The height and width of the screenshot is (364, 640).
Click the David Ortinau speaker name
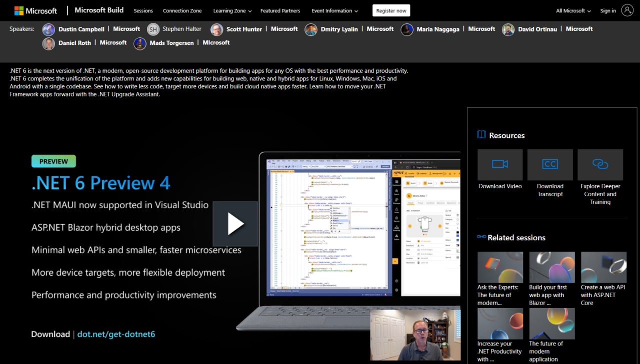tap(537, 29)
